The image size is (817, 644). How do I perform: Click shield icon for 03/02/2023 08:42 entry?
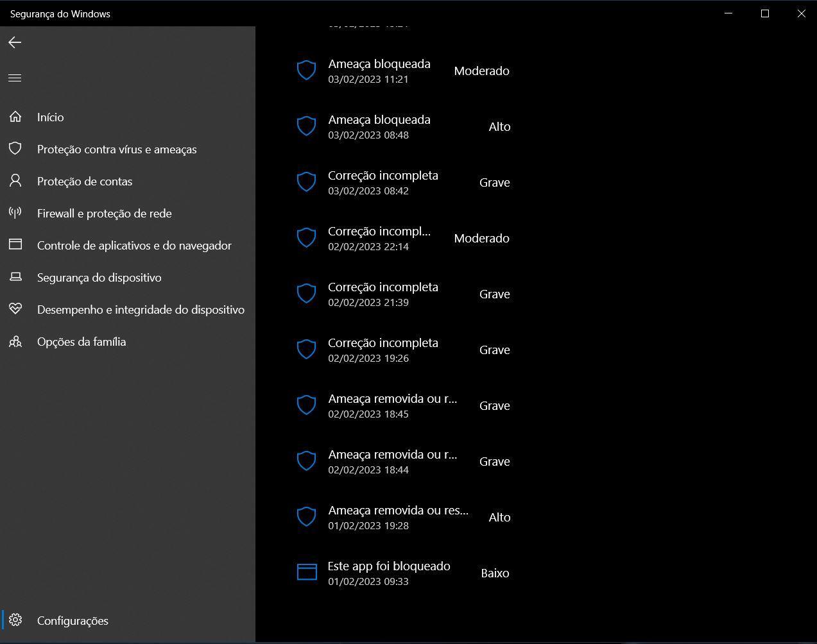(307, 182)
